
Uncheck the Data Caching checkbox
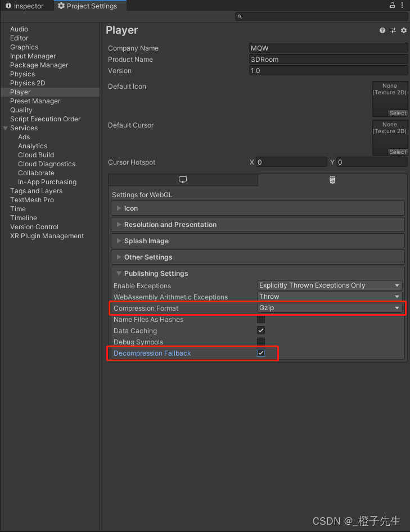tap(261, 330)
